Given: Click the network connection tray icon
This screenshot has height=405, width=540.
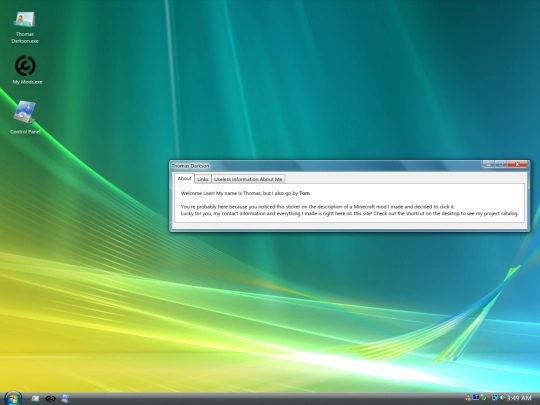Looking at the screenshot, I should tap(495, 398).
